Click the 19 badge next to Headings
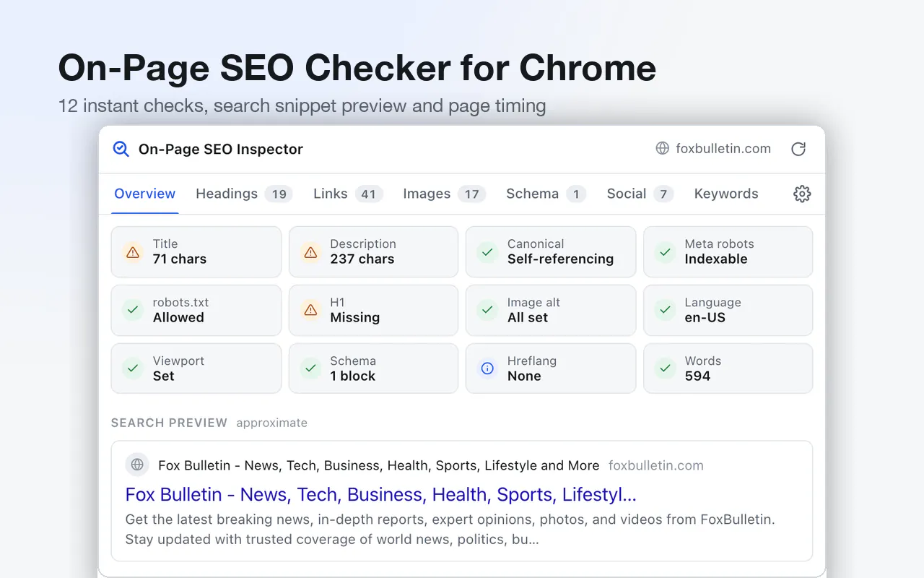924x578 pixels. [279, 194]
